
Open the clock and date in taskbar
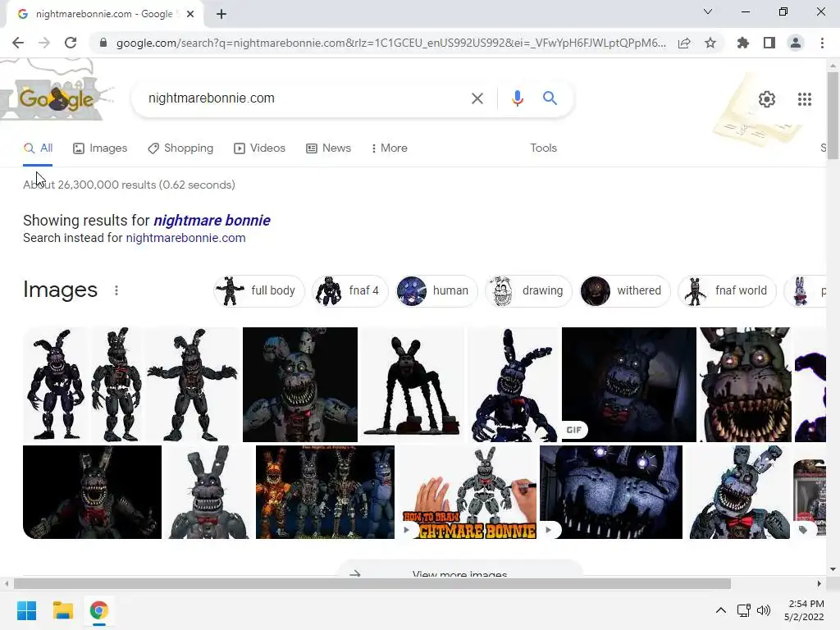coord(804,610)
